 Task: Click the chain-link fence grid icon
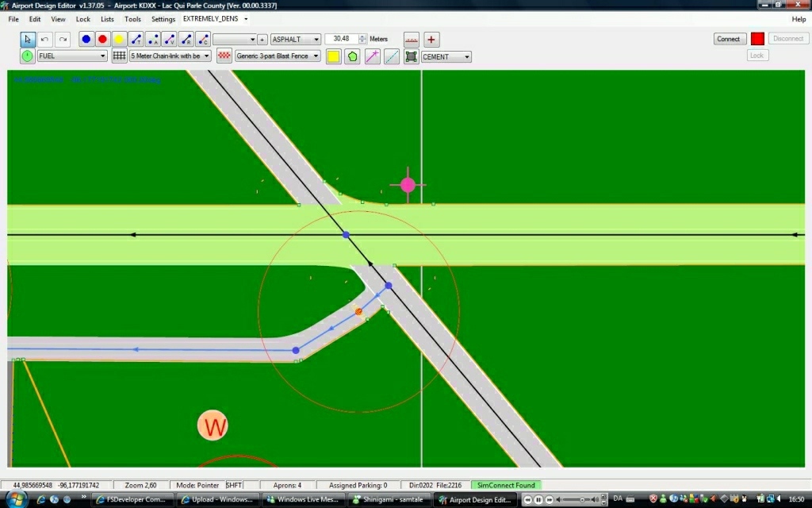point(119,56)
